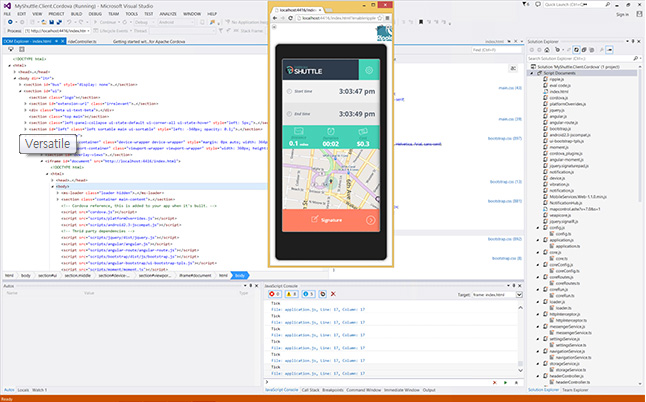Click the settings gear icon in Shuttle app
646x402 pixels.
pyautogui.click(x=369, y=70)
